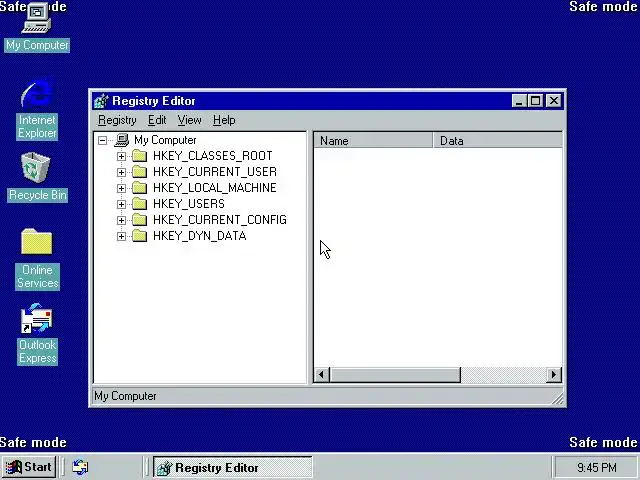Viewport: 640px width, 480px height.
Task: Click the HKEY_CURRENT_USER folder icon
Action: (140, 172)
